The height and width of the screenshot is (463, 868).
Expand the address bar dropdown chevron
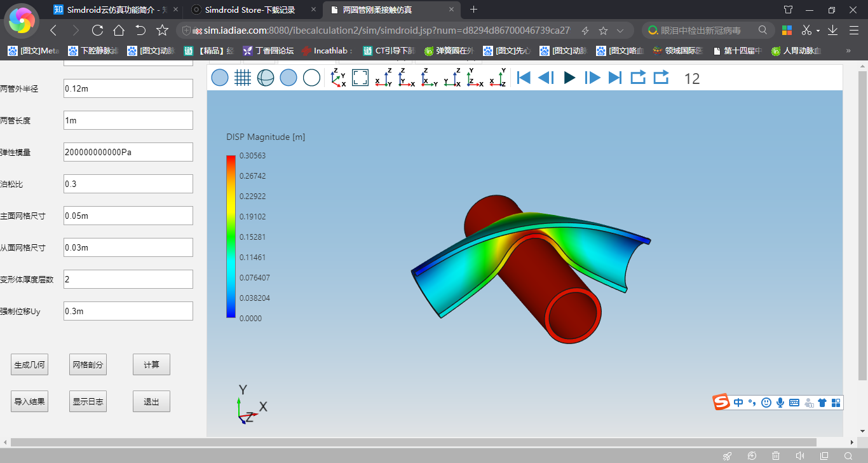(621, 31)
